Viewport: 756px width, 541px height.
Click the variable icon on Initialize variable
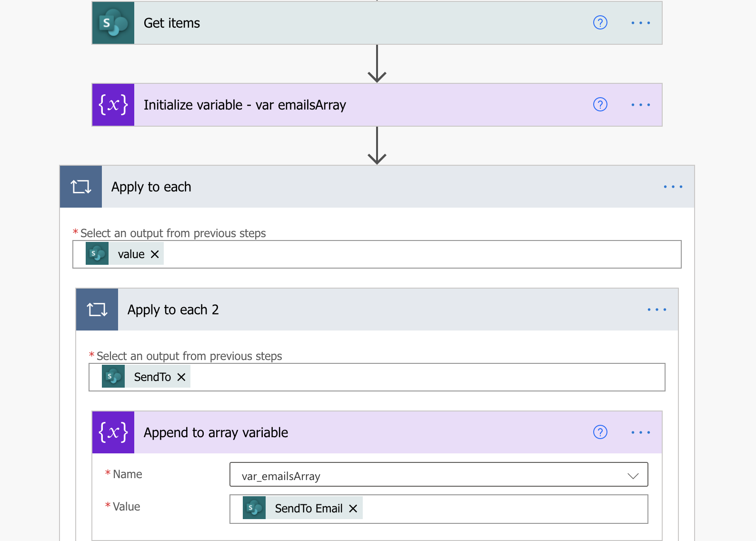tap(113, 105)
